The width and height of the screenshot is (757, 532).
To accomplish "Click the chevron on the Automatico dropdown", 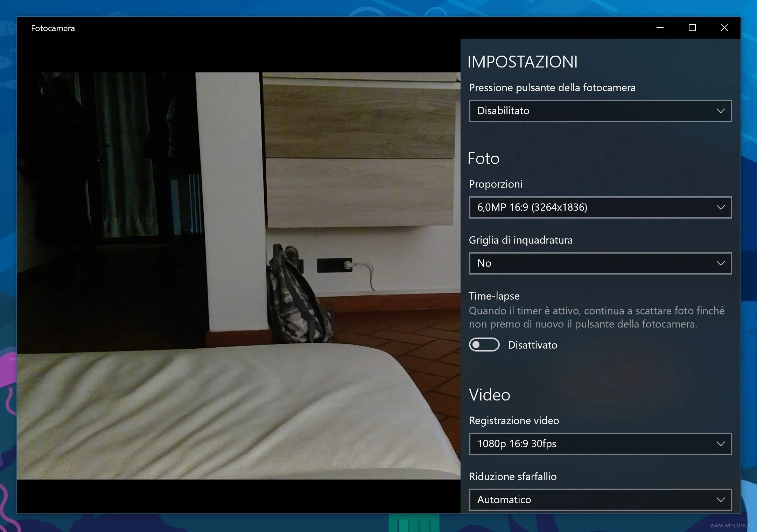I will [721, 499].
